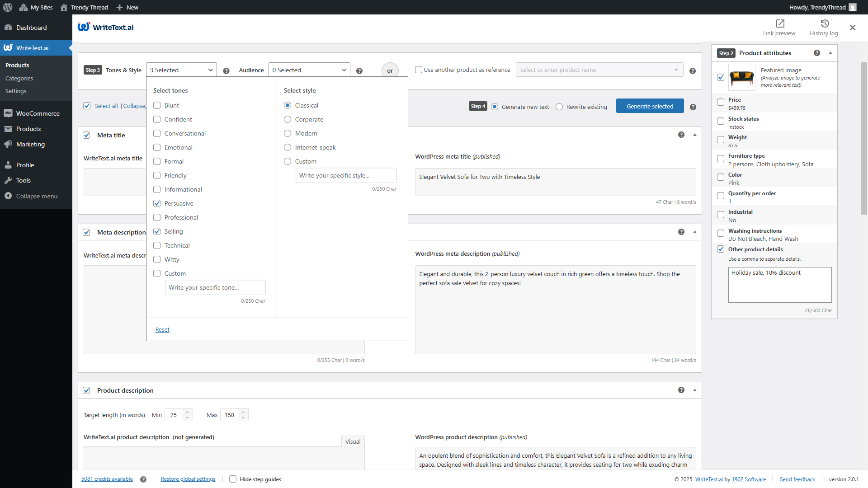
Task: Click help icon next to Generate selected
Action: (x=693, y=107)
